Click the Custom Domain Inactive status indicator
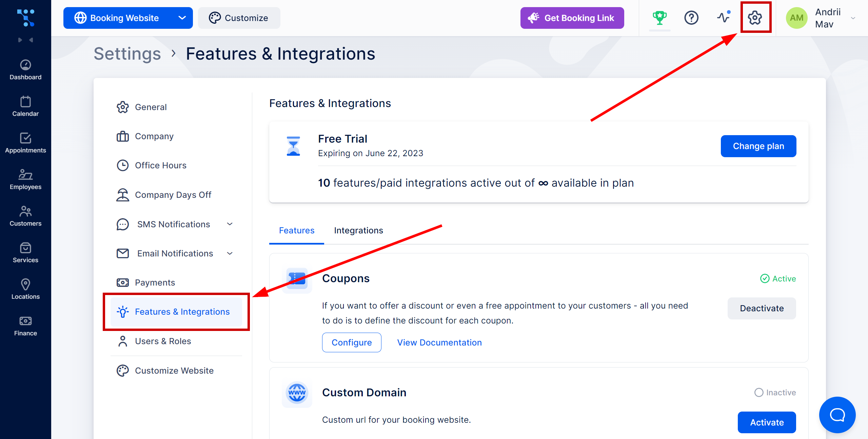The width and height of the screenshot is (868, 439). pos(775,392)
